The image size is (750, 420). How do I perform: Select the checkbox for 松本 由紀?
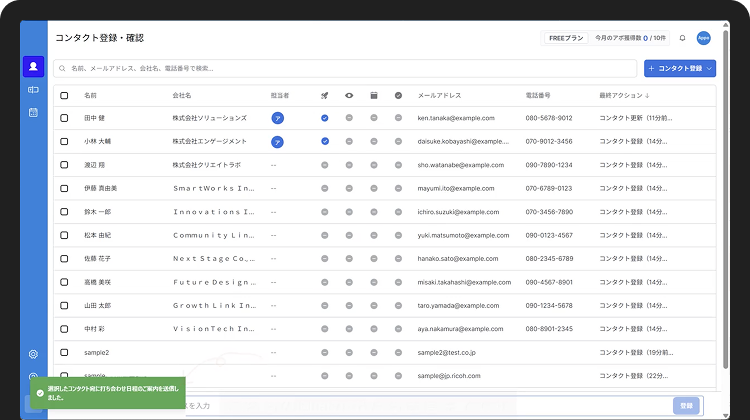(x=64, y=235)
